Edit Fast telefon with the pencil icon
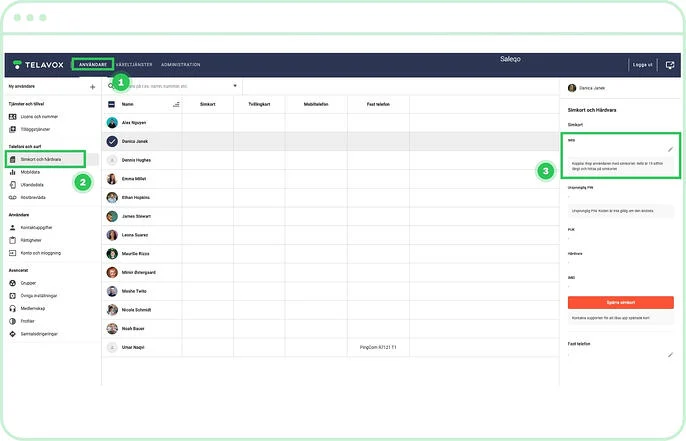Viewport: 686px width, 441px height. (670, 355)
